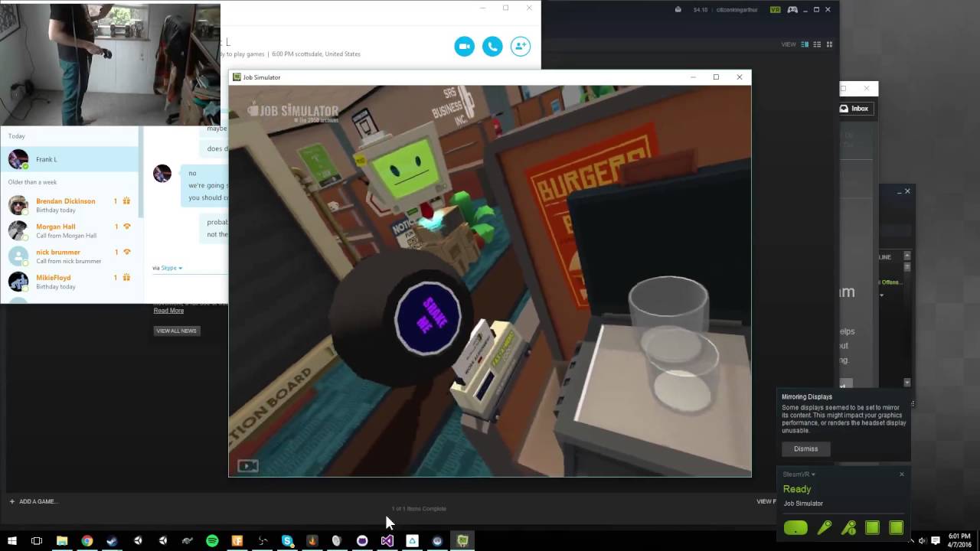
Task: Open File Explorer from the taskbar
Action: 62,540
